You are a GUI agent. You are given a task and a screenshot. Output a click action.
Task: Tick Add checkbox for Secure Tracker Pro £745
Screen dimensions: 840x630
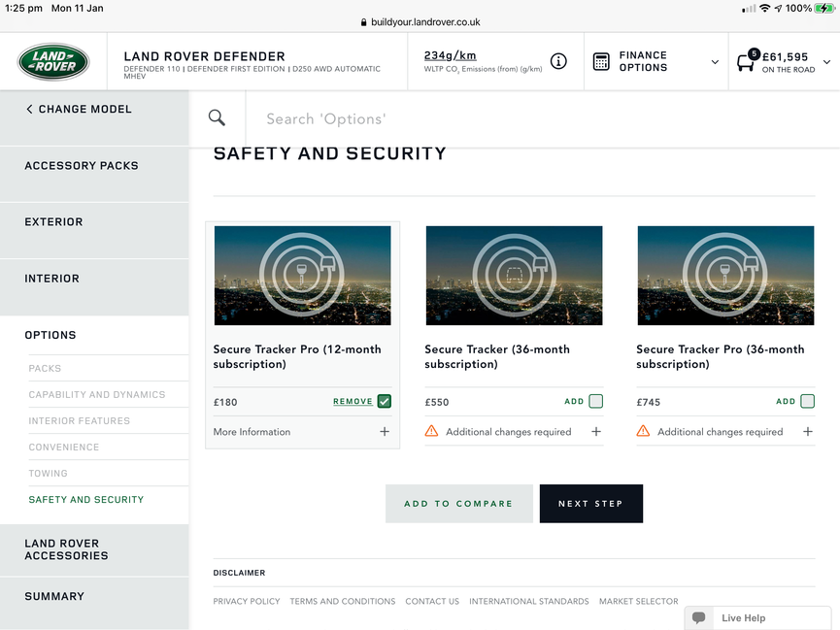tap(807, 401)
